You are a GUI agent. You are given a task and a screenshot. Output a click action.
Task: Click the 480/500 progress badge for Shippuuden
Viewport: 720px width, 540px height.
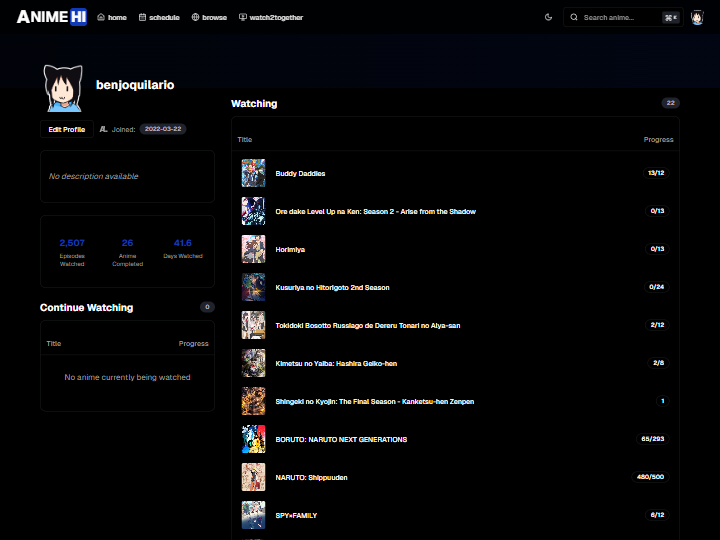[650, 477]
